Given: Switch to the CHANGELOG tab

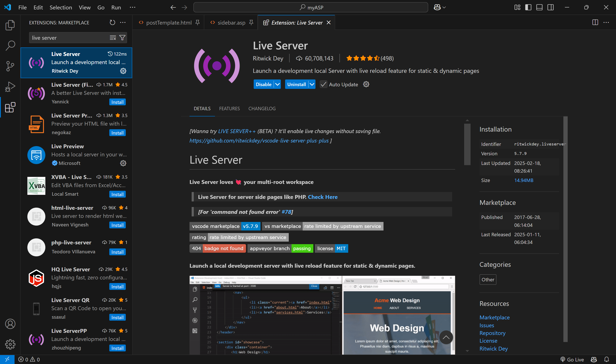Looking at the screenshot, I should (x=262, y=109).
